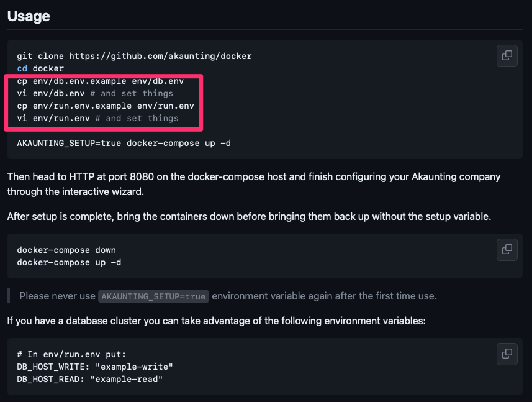Click the 'cd docker' command line
The height and width of the screenshot is (402, 532).
click(40, 68)
